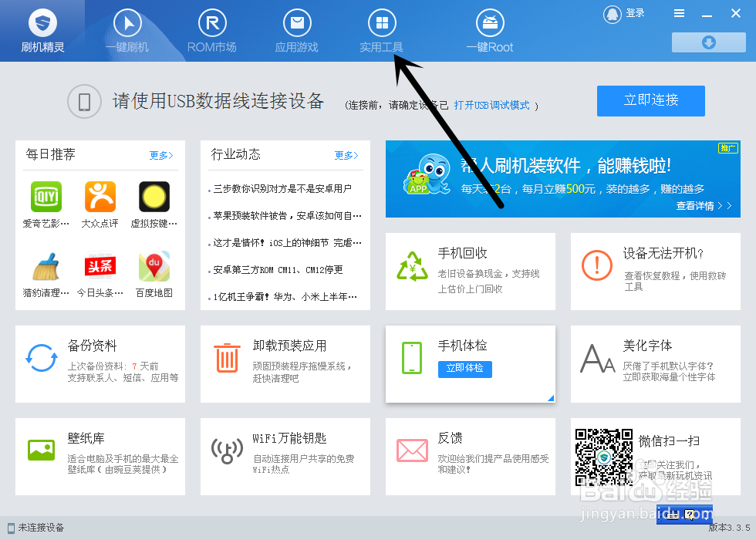Open the 猎豹清理 broom icon
This screenshot has width=756, height=540.
click(x=46, y=266)
